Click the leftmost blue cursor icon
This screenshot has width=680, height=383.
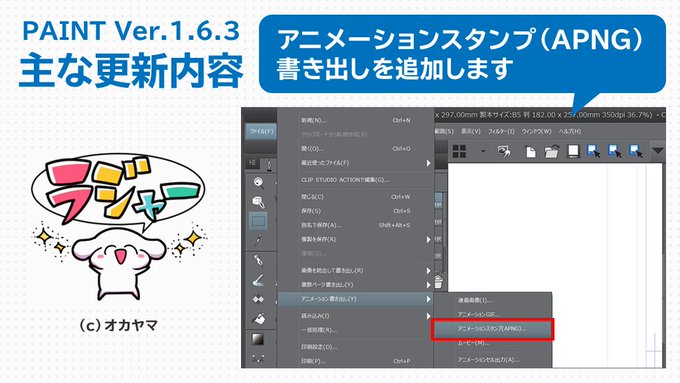tap(594, 151)
